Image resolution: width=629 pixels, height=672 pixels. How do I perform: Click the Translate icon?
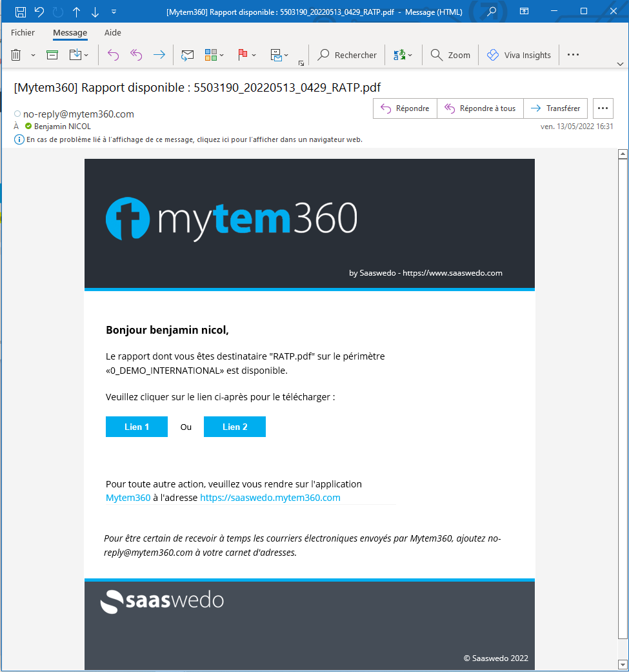click(x=399, y=55)
